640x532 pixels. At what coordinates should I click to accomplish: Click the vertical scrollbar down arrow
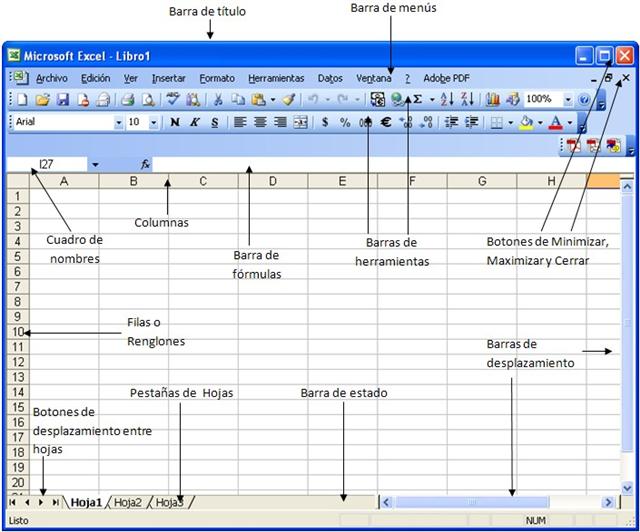pos(627,487)
